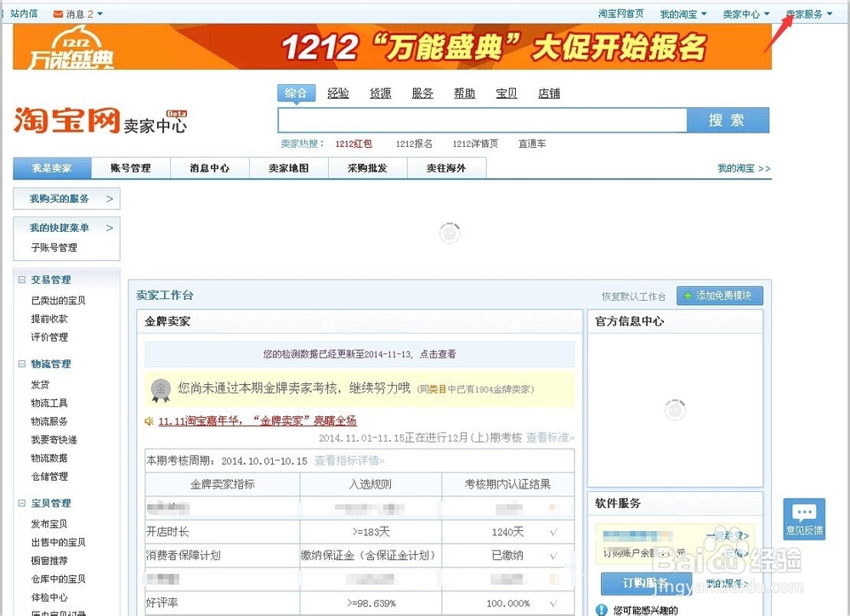The width and height of the screenshot is (850, 616).
Task: 点击中间的搜索输入框
Action: pos(484,119)
